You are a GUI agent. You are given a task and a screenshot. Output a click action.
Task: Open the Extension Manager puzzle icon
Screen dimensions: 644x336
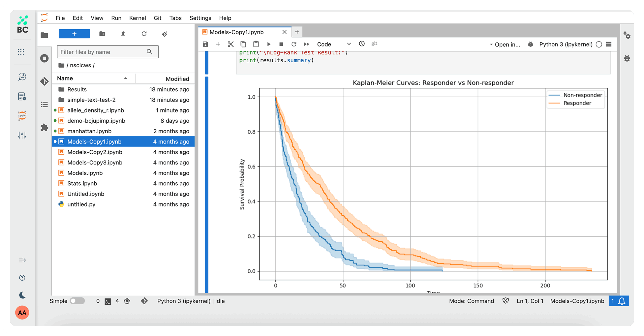(44, 128)
